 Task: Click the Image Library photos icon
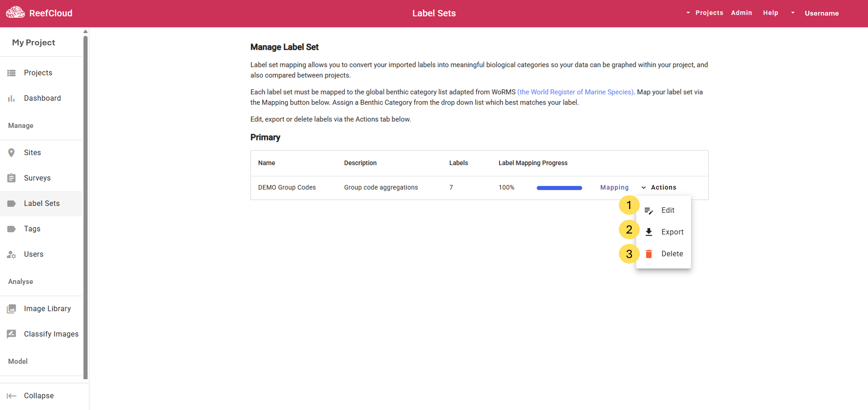click(x=11, y=309)
